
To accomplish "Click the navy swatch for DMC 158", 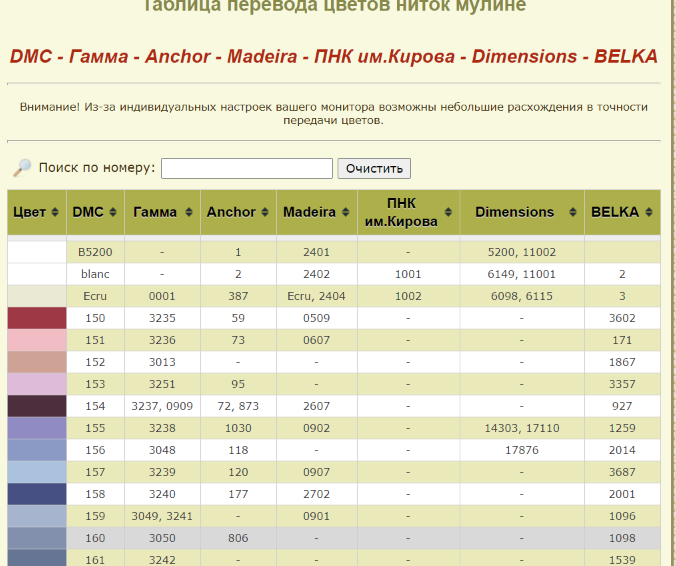I will [37, 494].
